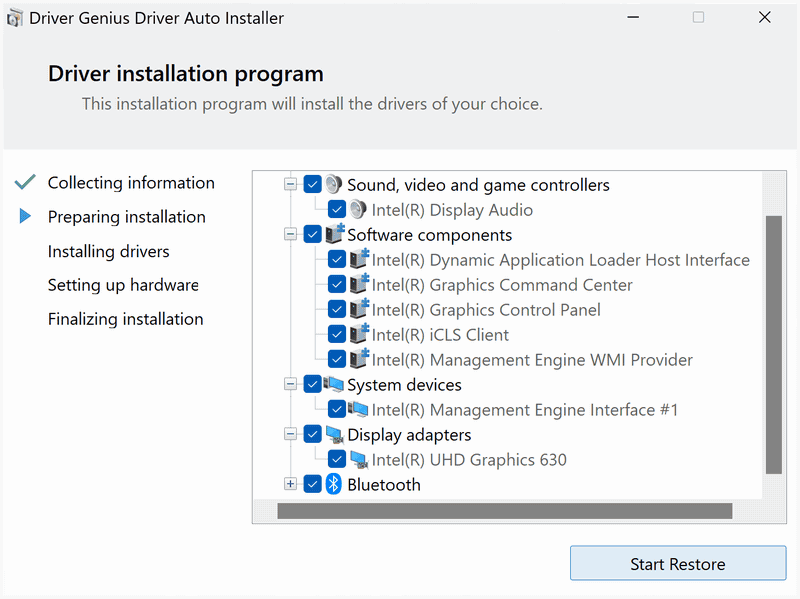Uncheck the Bluetooth checkbox
Image resolution: width=800 pixels, height=599 pixels.
pos(312,484)
